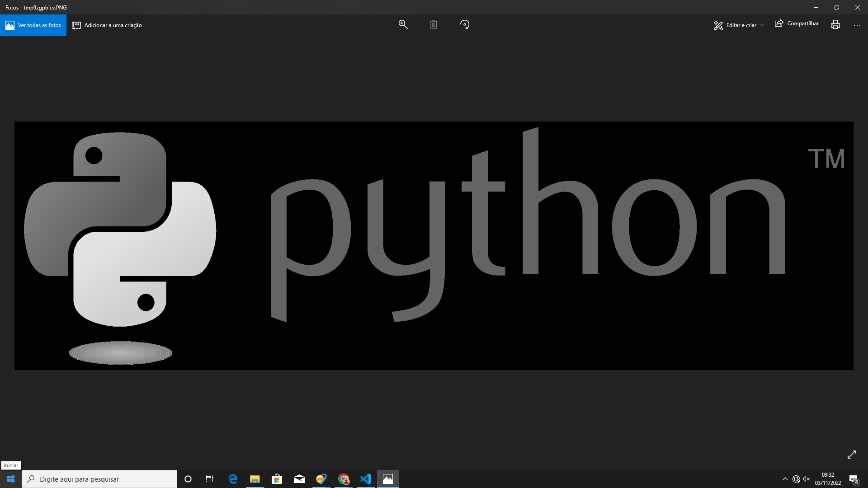Viewport: 868px width, 488px height.
Task: Open Visual Studio Code from the taskbar
Action: tap(366, 479)
